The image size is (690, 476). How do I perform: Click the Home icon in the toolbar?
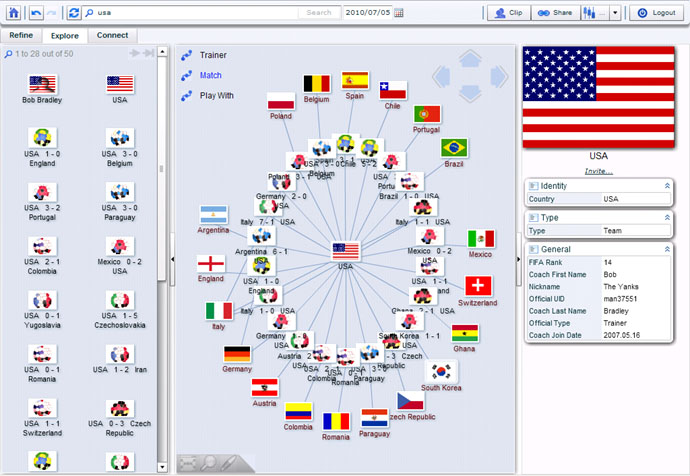coord(13,13)
